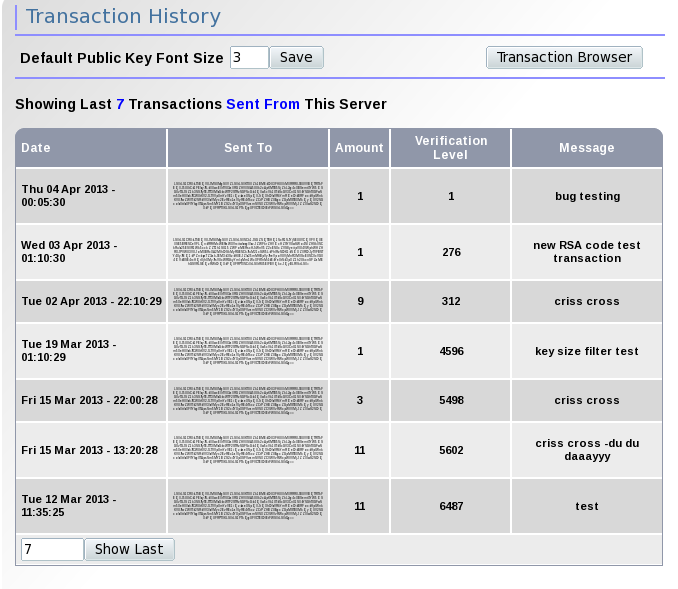Focus the Default Public Key Font Size field

[x=249, y=57]
